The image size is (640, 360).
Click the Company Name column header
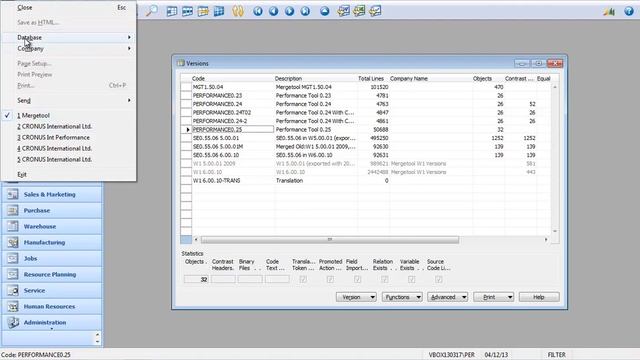(x=431, y=78)
